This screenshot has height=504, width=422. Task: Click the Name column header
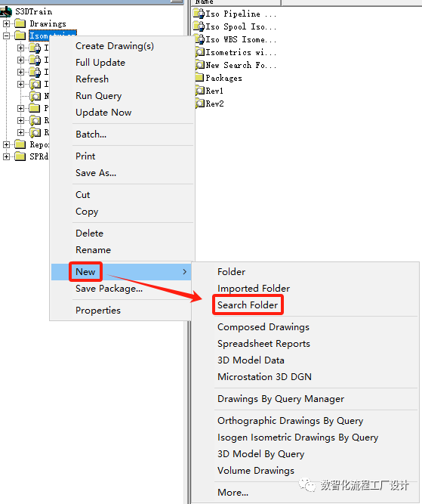[x=236, y=2]
